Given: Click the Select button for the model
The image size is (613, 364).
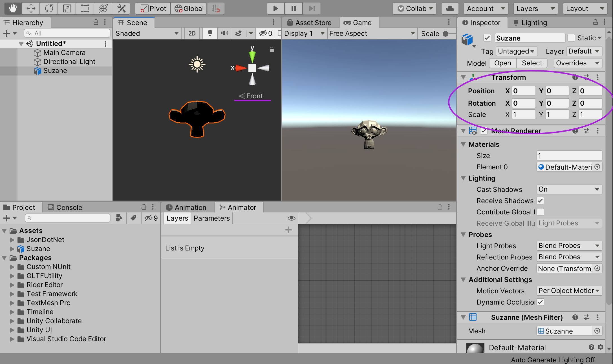Looking at the screenshot, I should coord(531,63).
